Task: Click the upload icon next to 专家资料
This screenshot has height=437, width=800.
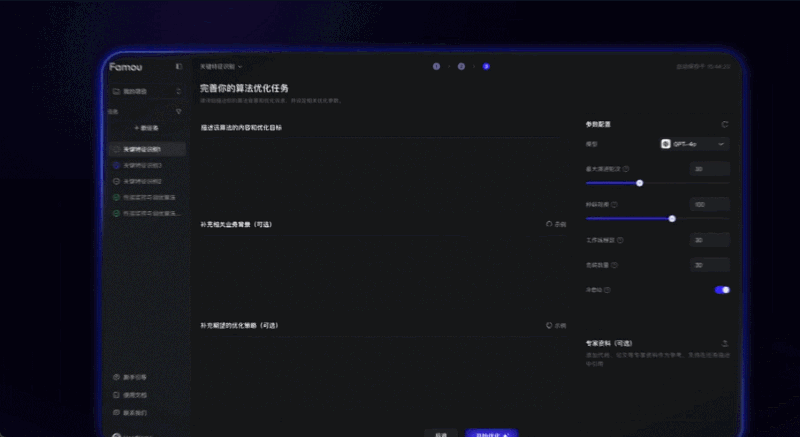Action: click(x=724, y=342)
